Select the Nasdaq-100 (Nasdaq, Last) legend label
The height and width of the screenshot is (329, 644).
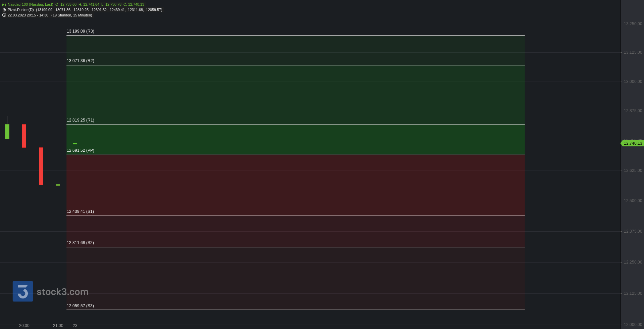pos(31,4)
